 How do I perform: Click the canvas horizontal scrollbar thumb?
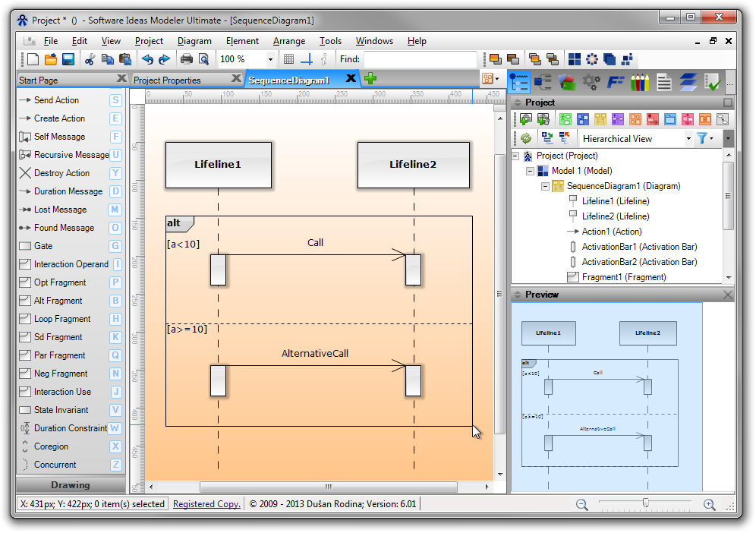329,487
